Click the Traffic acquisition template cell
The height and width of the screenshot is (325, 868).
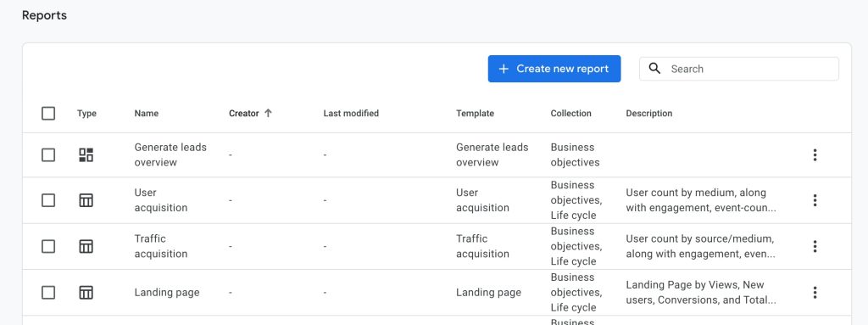tap(482, 246)
